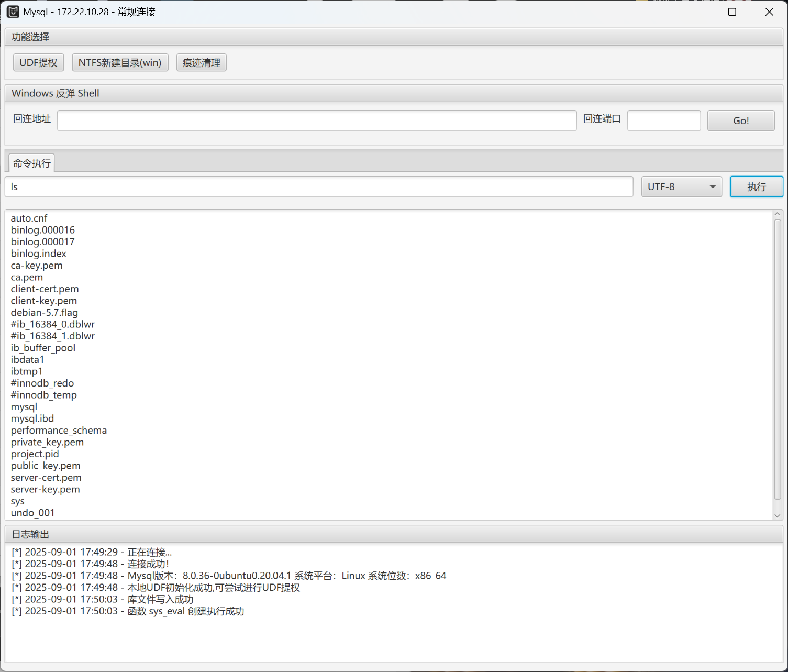
Task: Click the debian-5.7.flag line in output
Action: (x=45, y=313)
